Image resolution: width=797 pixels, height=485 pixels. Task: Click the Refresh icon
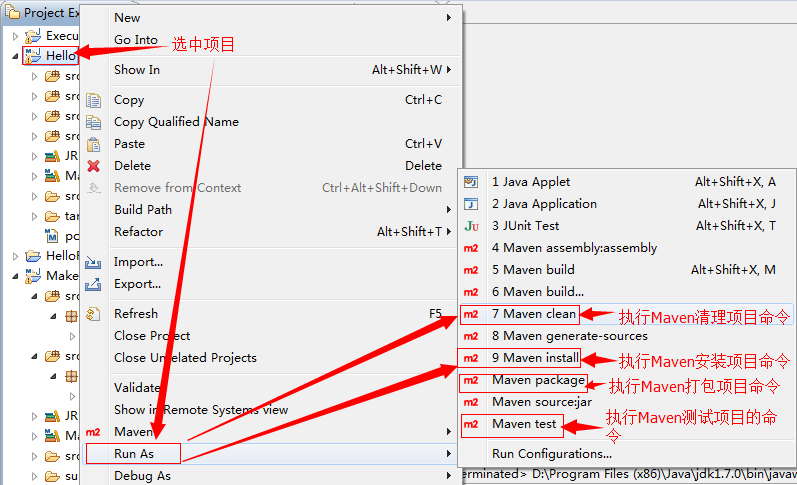[x=93, y=314]
